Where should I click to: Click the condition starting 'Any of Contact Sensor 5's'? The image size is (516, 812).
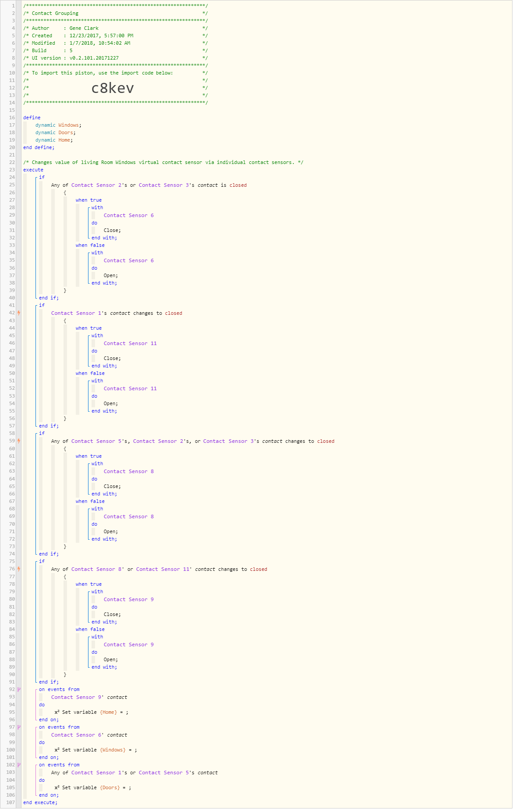pyautogui.click(x=193, y=441)
